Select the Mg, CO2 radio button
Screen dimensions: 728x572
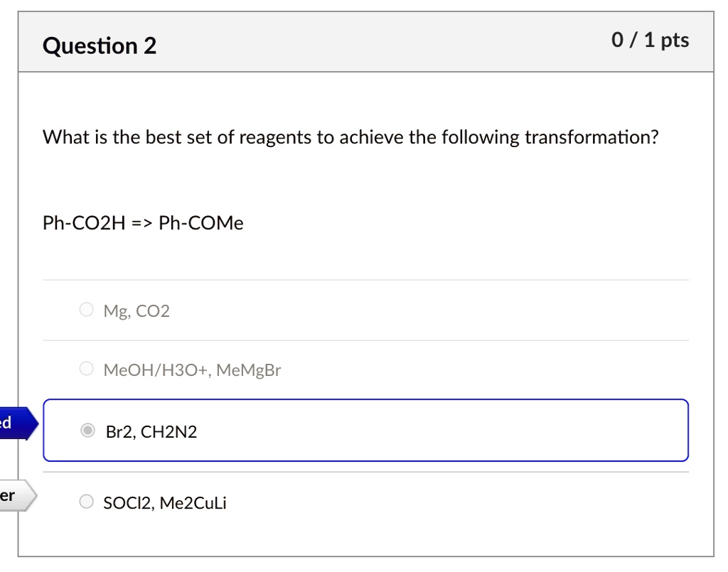click(86, 310)
